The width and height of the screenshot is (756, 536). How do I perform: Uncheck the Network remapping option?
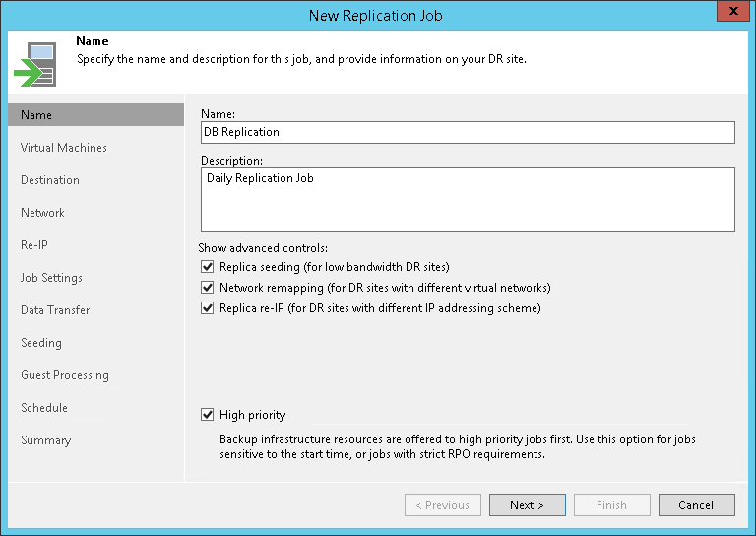coord(207,288)
